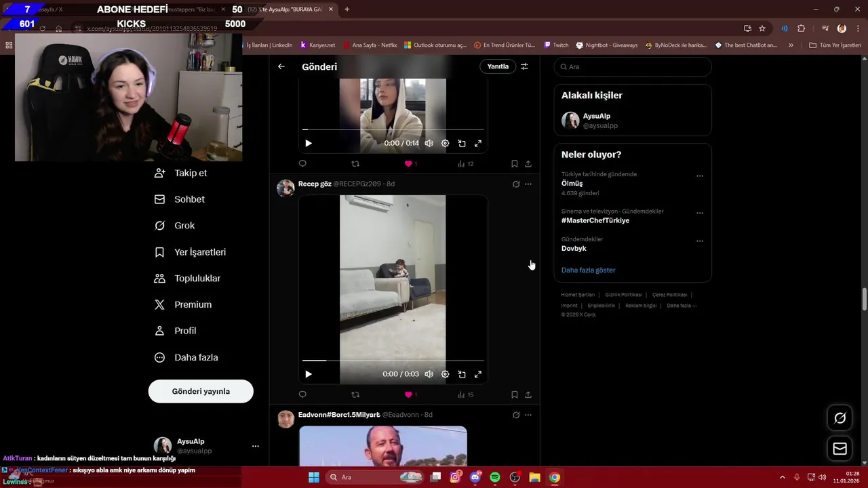View analytics showing 12 views
The image size is (868, 488).
466,163
